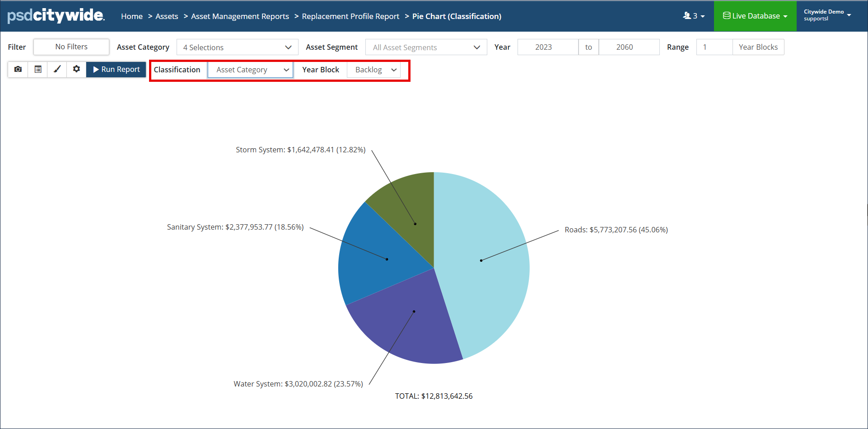
Task: Navigate to Asset Management Reports breadcrumb
Action: (x=240, y=16)
